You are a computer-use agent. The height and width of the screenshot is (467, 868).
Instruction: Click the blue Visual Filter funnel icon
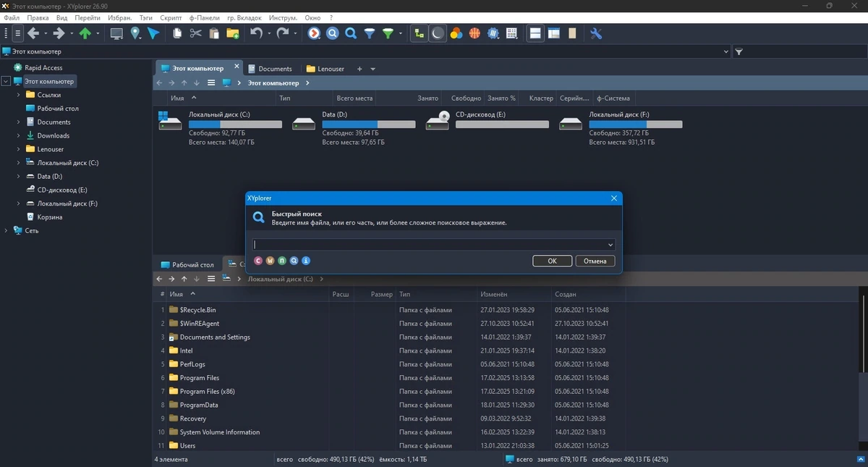(x=370, y=33)
